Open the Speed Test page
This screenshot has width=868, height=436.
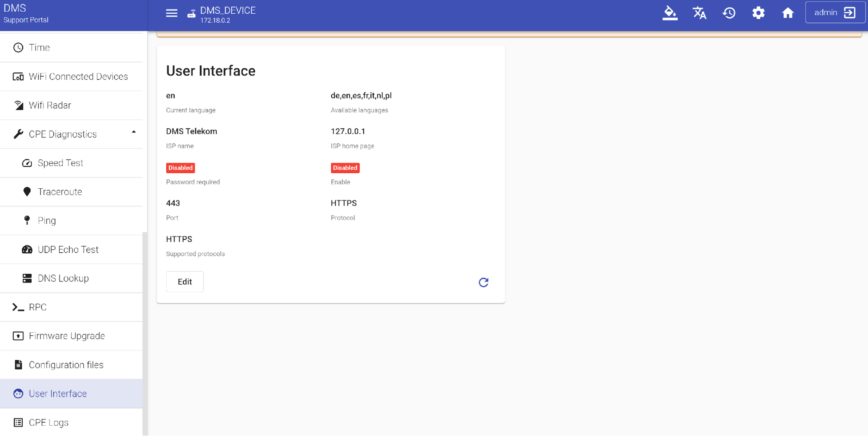(x=60, y=163)
